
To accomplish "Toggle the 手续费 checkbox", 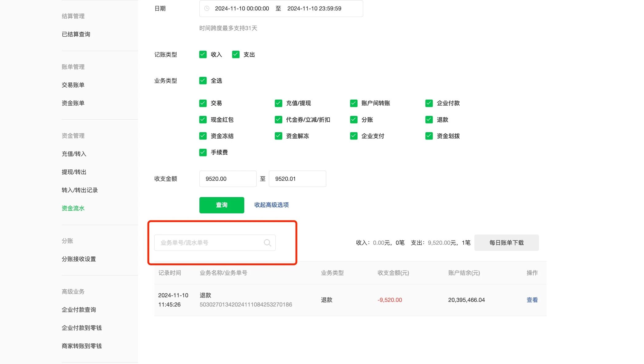I will [x=203, y=152].
